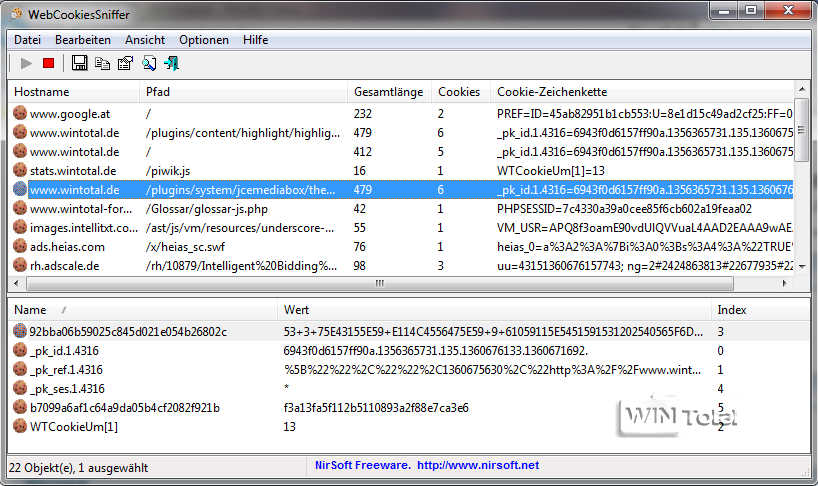Select the _pk_ses.1.4316 cookie name
The width and height of the screenshot is (818, 486).
[x=67, y=389]
